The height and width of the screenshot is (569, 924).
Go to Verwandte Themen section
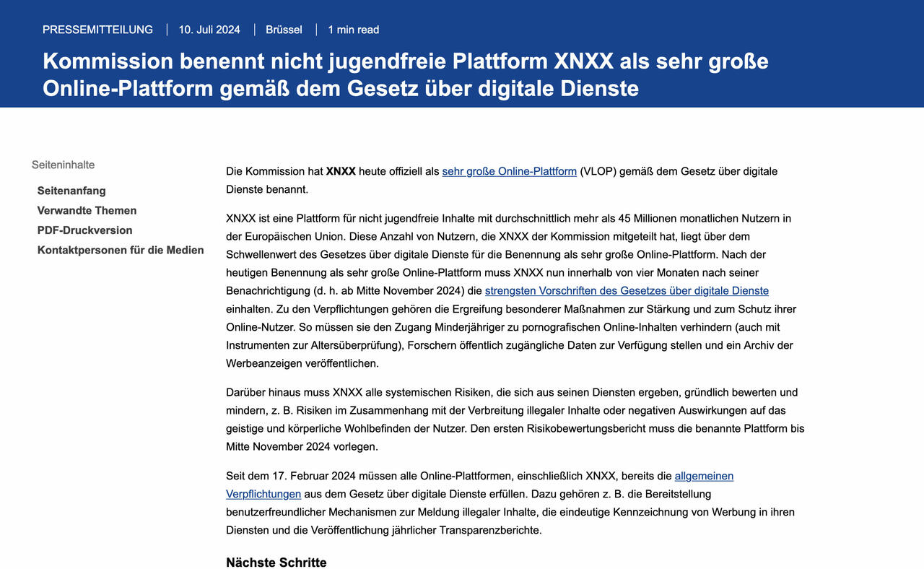tap(87, 211)
